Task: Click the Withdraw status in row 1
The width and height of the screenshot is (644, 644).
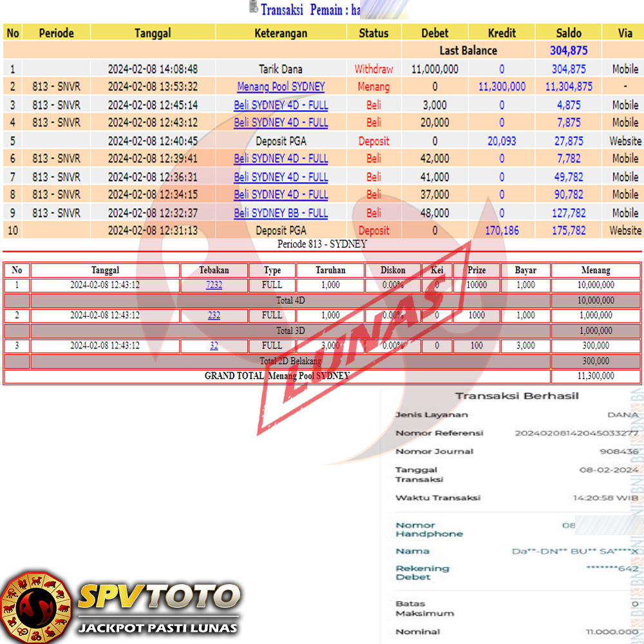Action: click(374, 69)
